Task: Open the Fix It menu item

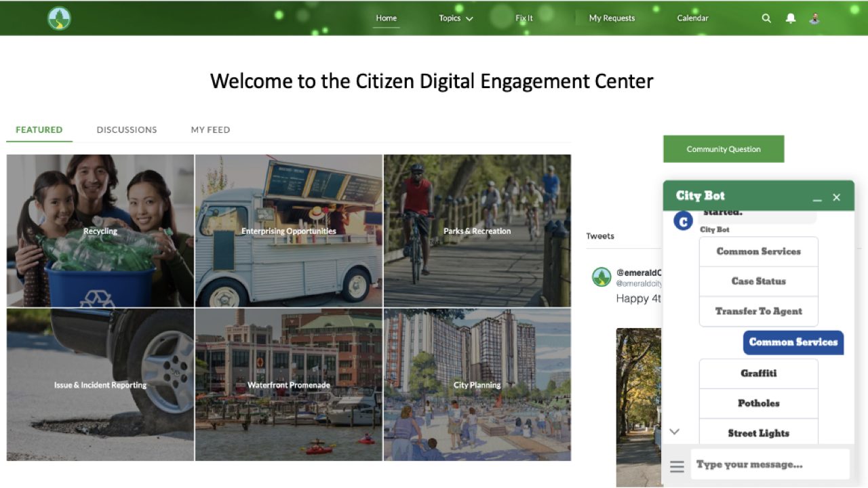Action: coord(524,18)
